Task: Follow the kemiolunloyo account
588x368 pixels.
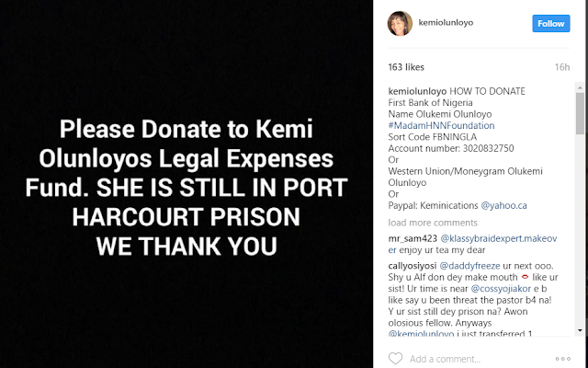Action: 550,22
